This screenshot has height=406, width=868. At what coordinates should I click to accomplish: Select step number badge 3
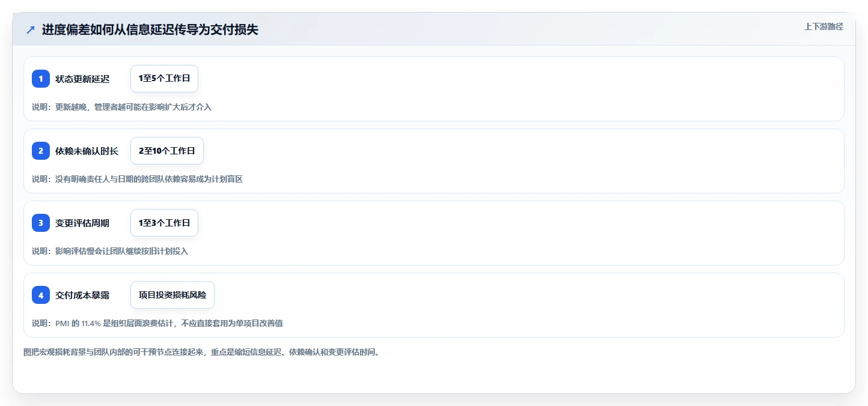(41, 223)
